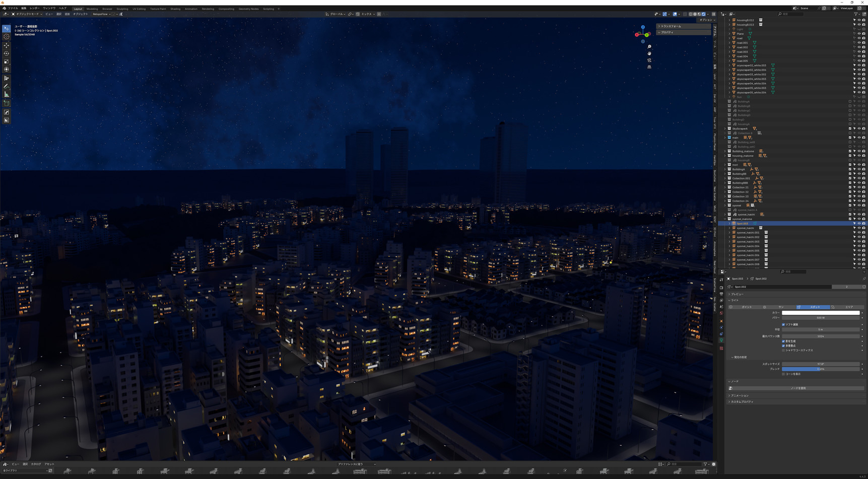Click the ノードを使用 button
This screenshot has height=479, width=868.
tap(798, 388)
